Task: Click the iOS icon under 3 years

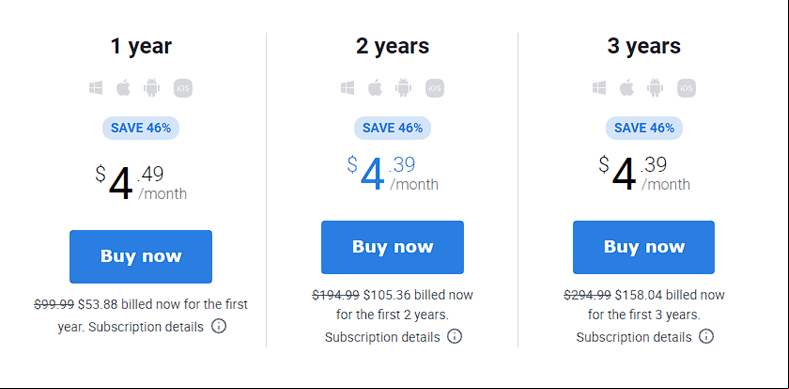Action: (x=686, y=88)
